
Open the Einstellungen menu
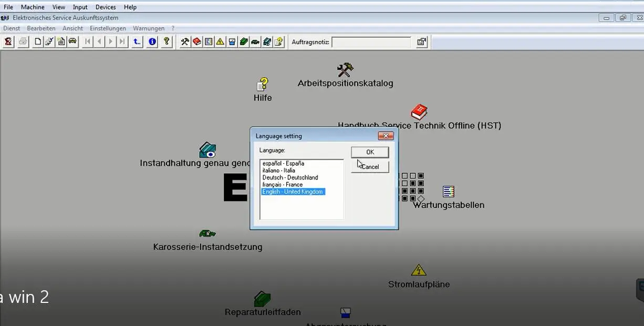coord(108,28)
